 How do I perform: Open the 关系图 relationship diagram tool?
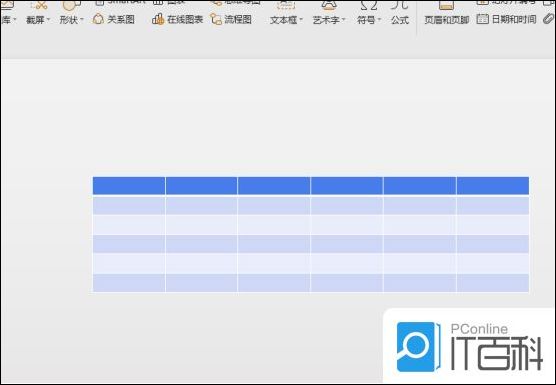tap(113, 19)
